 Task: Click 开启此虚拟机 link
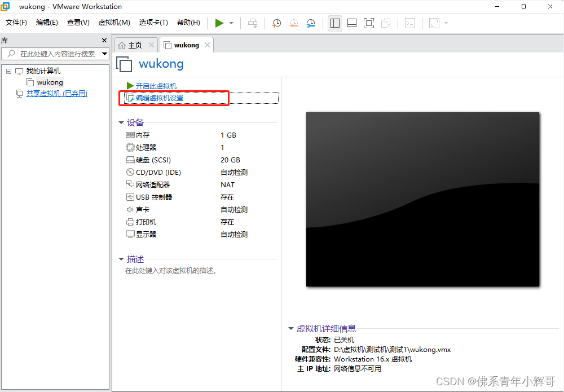[x=156, y=86]
